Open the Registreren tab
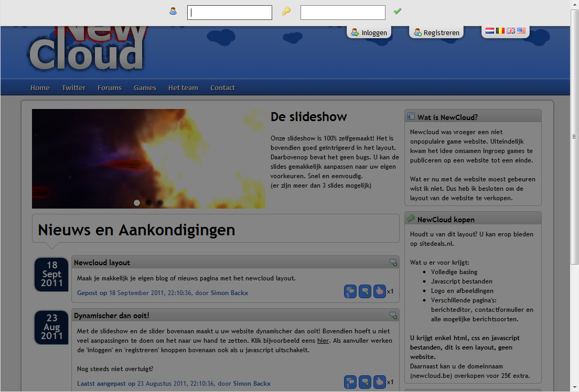 [436, 32]
